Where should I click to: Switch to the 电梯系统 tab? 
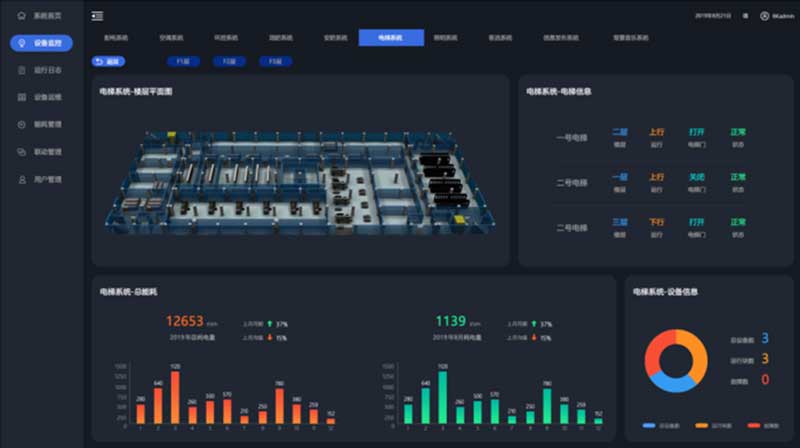click(x=391, y=38)
